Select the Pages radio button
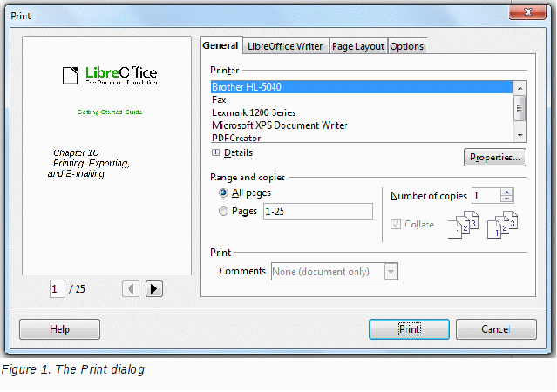The width and height of the screenshot is (557, 392). tap(223, 212)
